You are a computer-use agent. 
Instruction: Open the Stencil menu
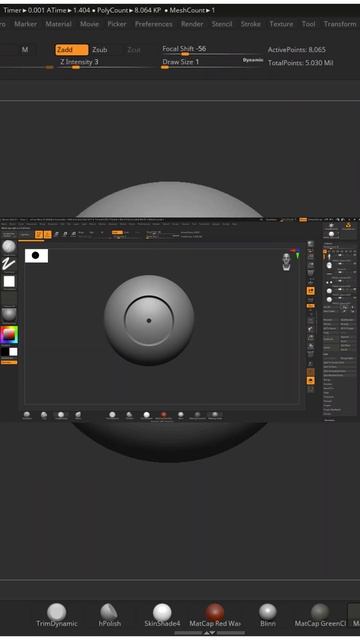click(222, 24)
